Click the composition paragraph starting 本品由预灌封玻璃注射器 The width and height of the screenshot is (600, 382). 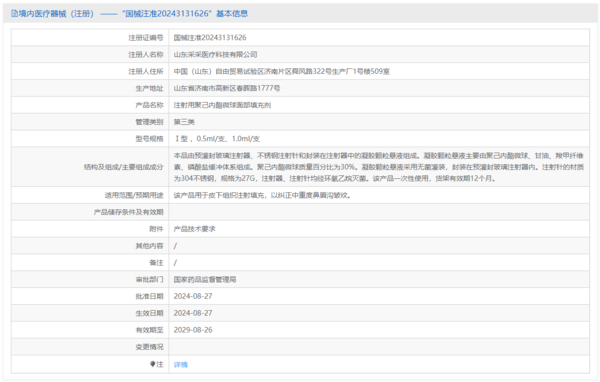(x=379, y=167)
